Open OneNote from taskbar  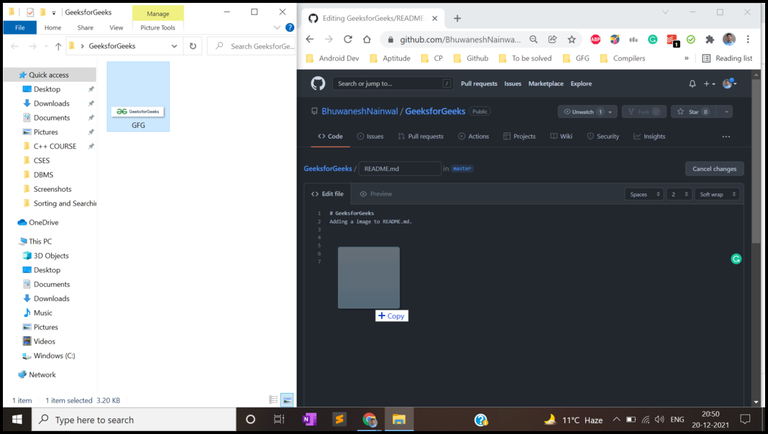(309, 419)
